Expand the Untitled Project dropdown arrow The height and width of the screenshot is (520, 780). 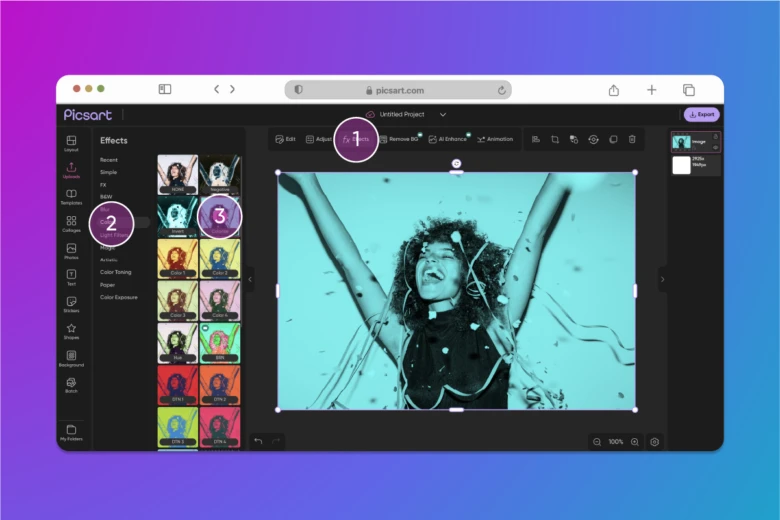click(443, 114)
